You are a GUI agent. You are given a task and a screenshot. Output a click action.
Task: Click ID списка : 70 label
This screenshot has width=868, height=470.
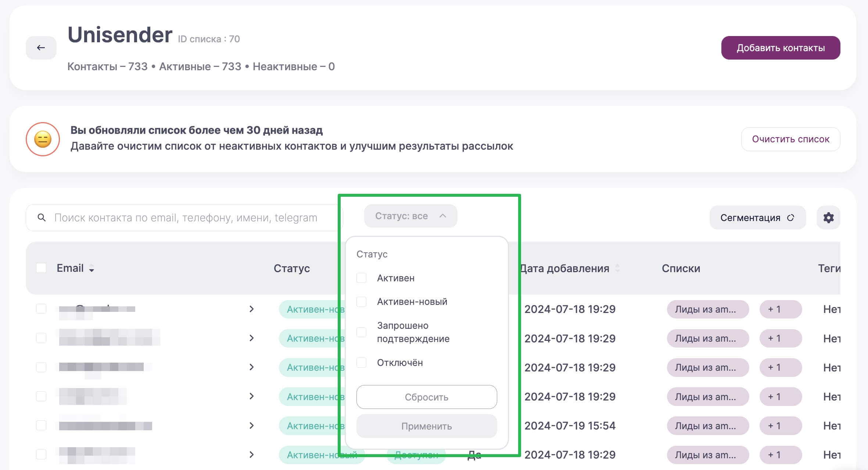(209, 39)
